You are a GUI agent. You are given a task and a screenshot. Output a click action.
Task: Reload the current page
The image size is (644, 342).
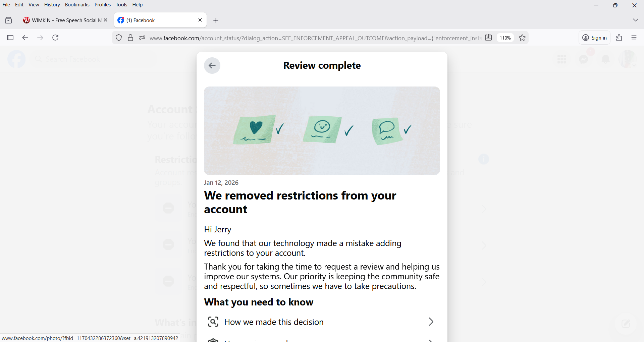56,38
